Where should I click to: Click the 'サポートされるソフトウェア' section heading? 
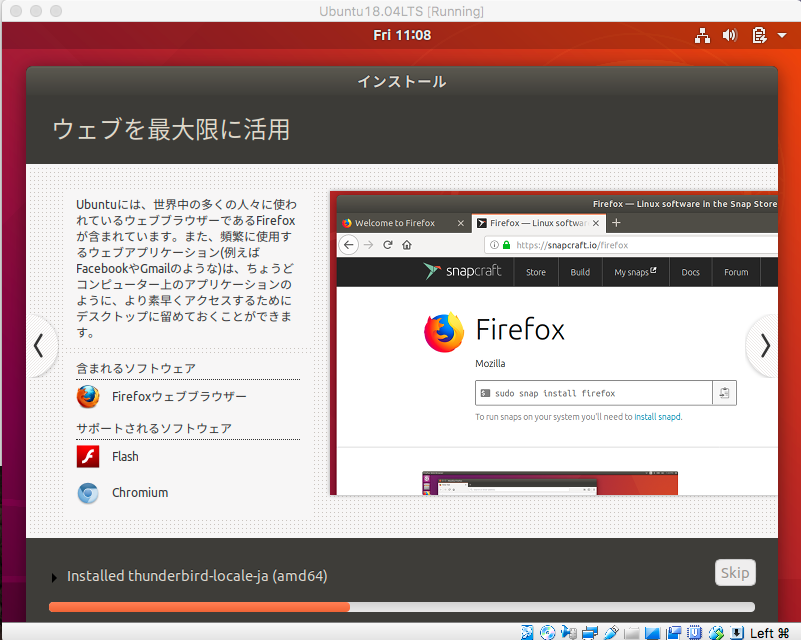pos(154,428)
